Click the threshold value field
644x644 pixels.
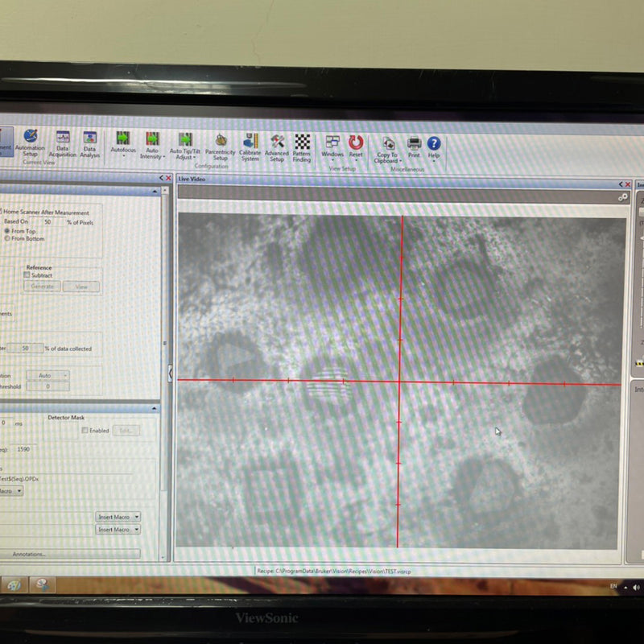[x=48, y=386]
